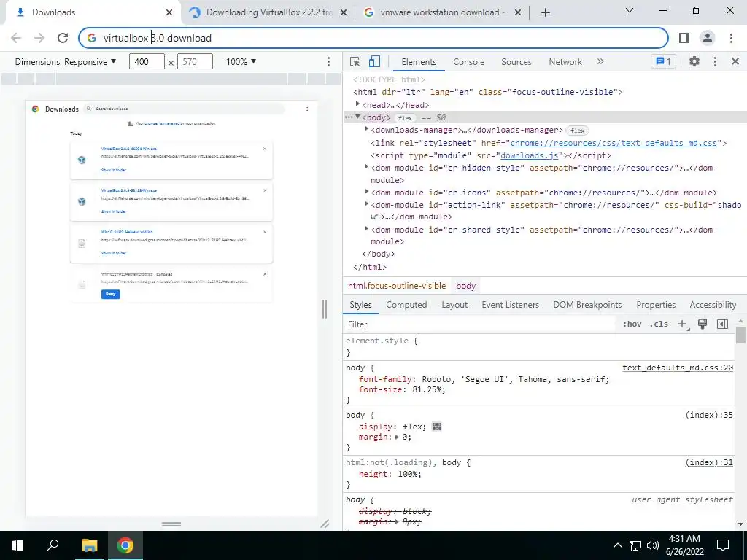This screenshot has height=560, width=747.
Task: Open the flexbox editor icon beside display: flex
Action: click(x=436, y=426)
